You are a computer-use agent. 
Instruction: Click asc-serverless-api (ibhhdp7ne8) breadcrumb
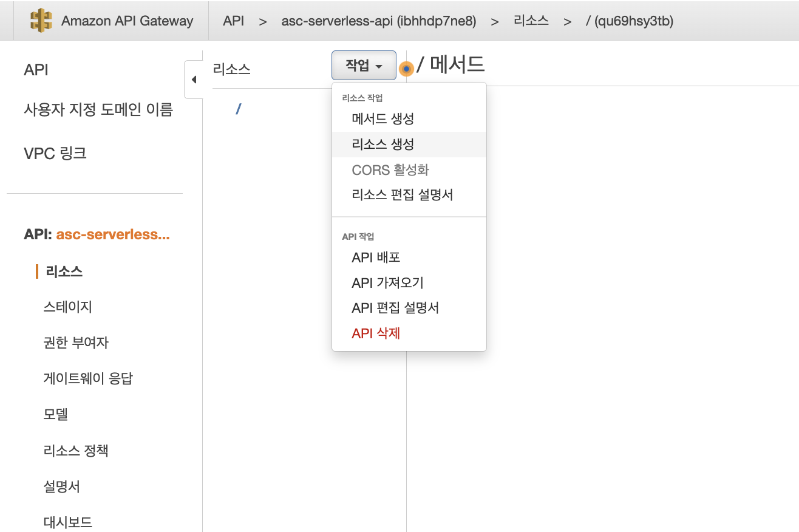coord(379,21)
